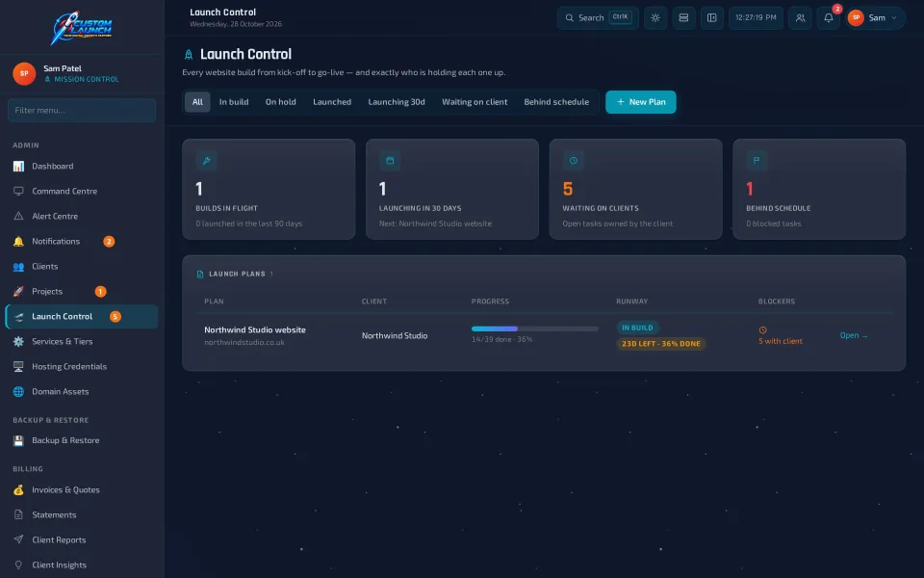924x578 pixels.
Task: Click the 5 with client blocker text
Action: pos(781,341)
